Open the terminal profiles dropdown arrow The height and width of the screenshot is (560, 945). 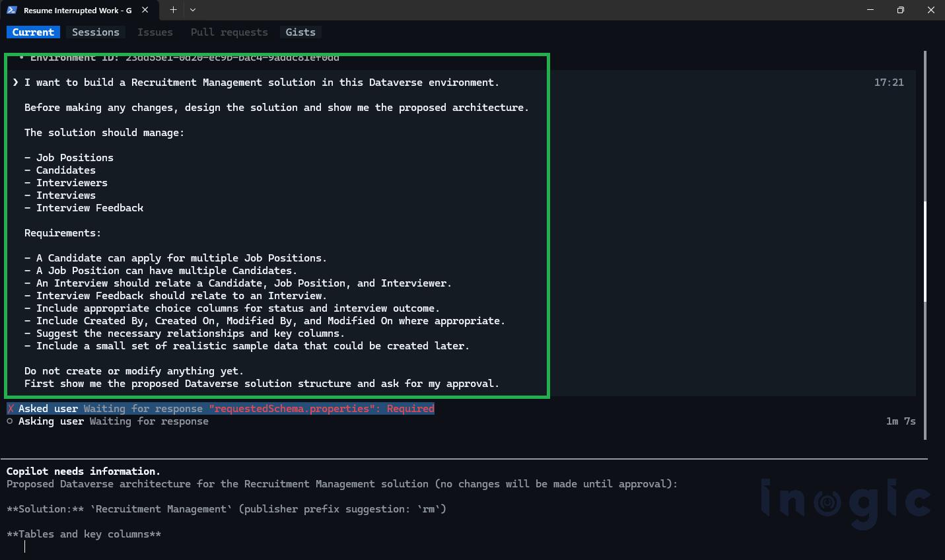193,10
